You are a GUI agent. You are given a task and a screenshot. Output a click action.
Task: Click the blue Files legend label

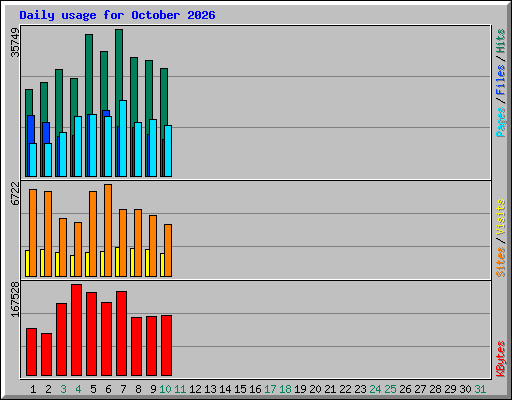coord(500,80)
